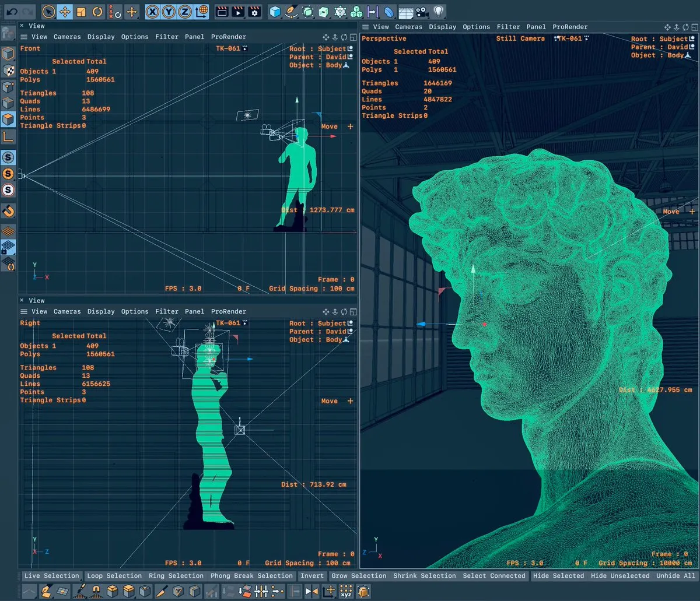Image resolution: width=700 pixels, height=601 pixels.
Task: Select the Live Selection cursor tool
Action: (x=49, y=11)
